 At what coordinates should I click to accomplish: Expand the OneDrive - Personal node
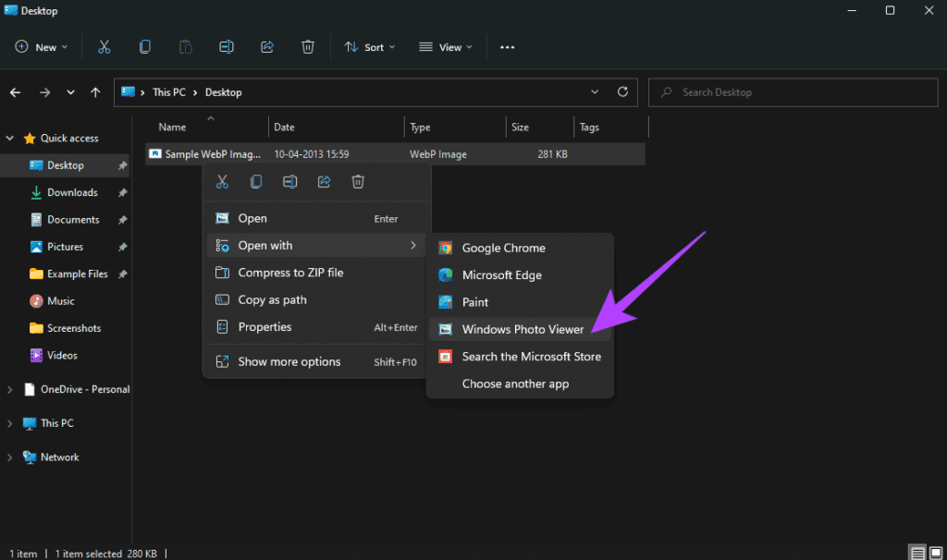point(9,390)
